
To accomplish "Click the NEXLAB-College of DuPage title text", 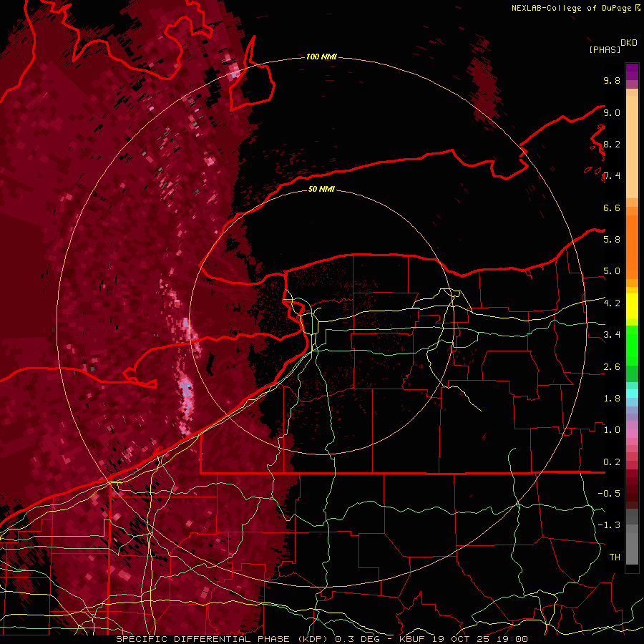I will [571, 8].
